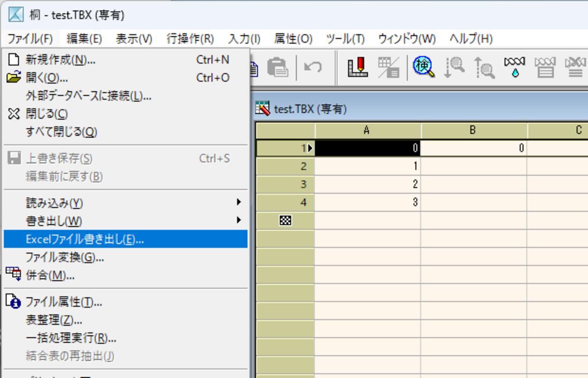588x378 pixels.
Task: Choose 併合(M)... menu entry
Action: (126, 275)
